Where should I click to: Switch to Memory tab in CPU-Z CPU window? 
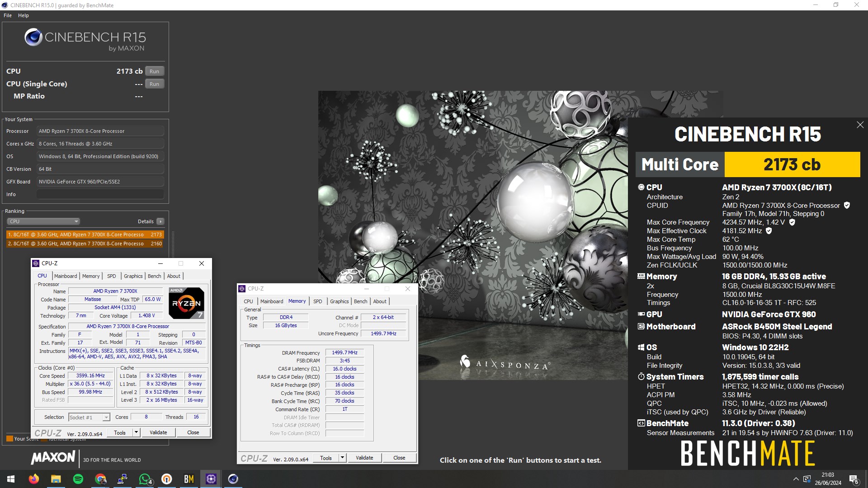91,276
